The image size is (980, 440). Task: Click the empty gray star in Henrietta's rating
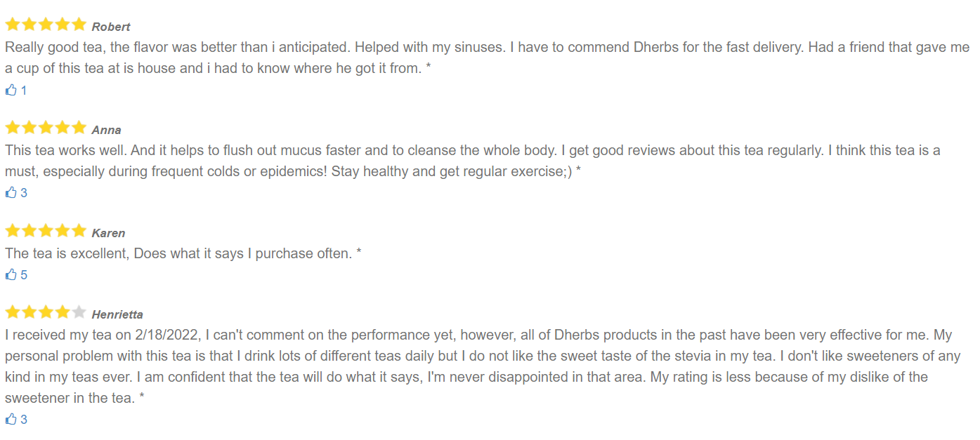[x=79, y=313]
